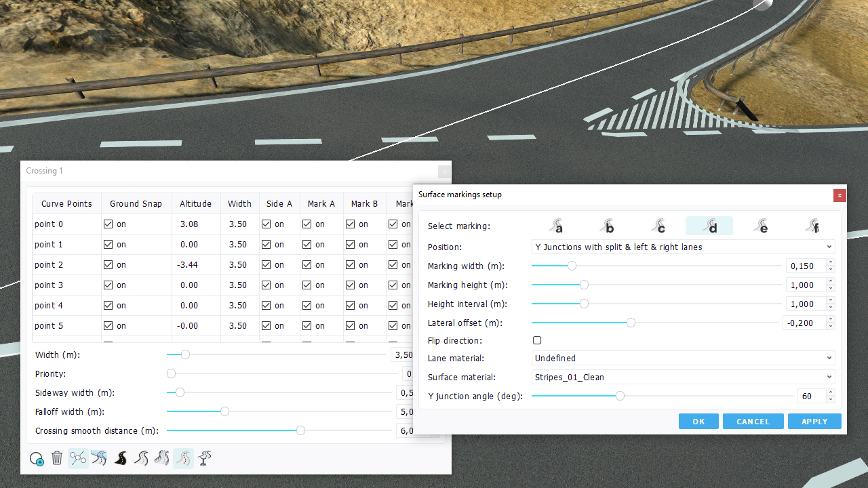868x488 pixels.
Task: Toggle Side A checkbox for point 2
Action: tap(267, 264)
